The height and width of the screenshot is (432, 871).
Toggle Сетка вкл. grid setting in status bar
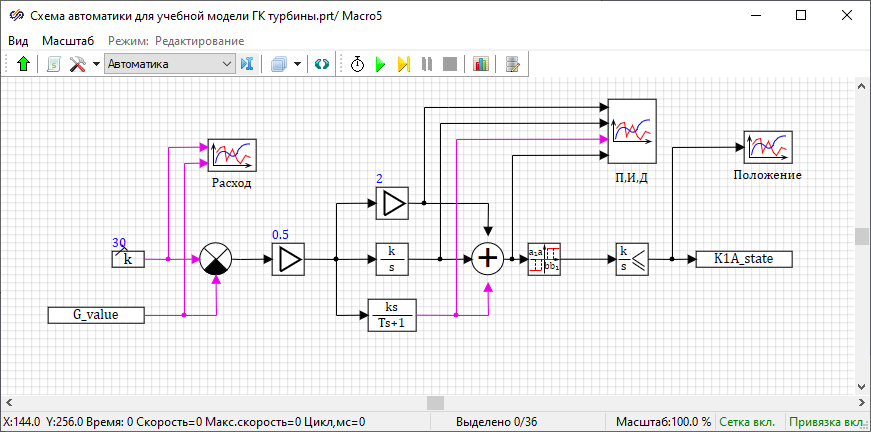(x=750, y=422)
